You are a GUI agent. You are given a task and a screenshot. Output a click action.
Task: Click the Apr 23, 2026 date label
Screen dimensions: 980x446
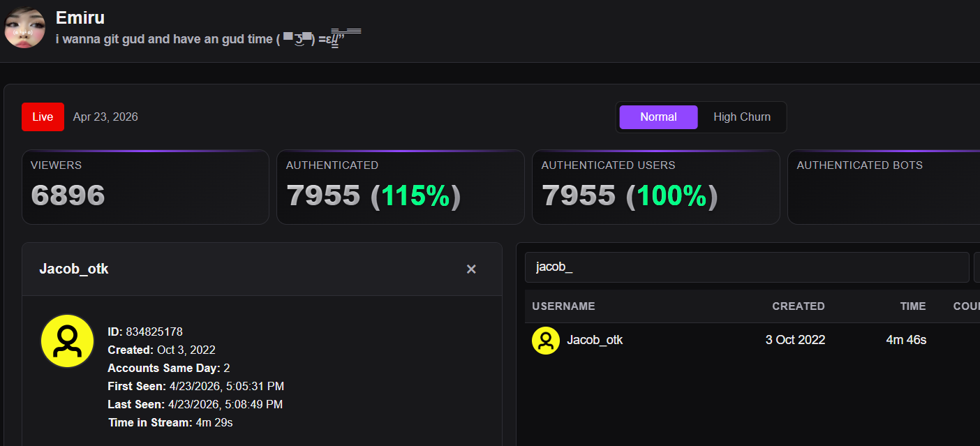click(105, 117)
